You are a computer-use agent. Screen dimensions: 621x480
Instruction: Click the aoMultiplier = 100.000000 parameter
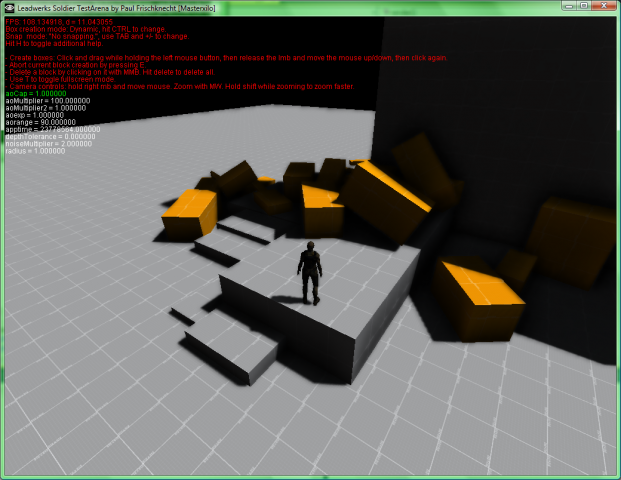click(x=48, y=102)
